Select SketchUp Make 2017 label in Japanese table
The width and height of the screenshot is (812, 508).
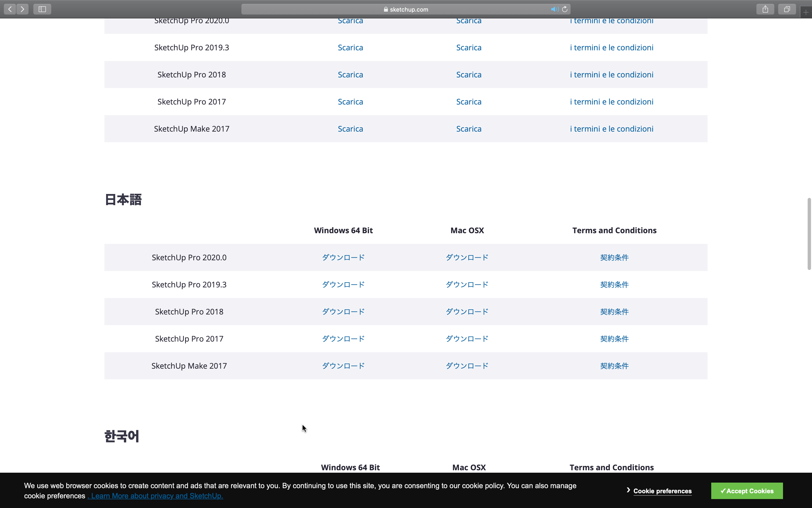[189, 366]
